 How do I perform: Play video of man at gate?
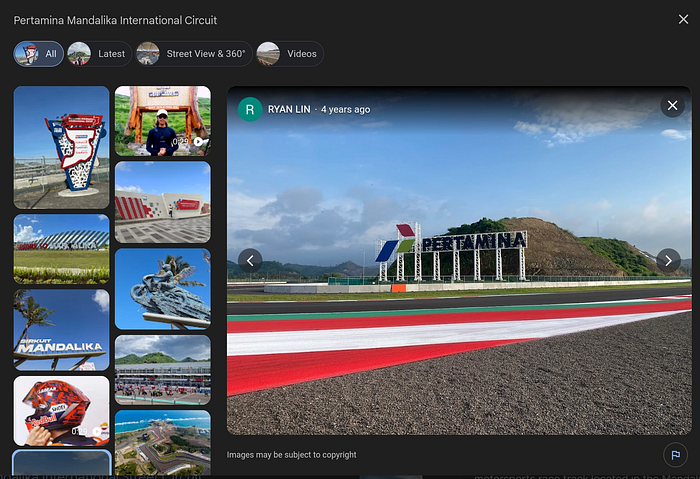point(163,121)
